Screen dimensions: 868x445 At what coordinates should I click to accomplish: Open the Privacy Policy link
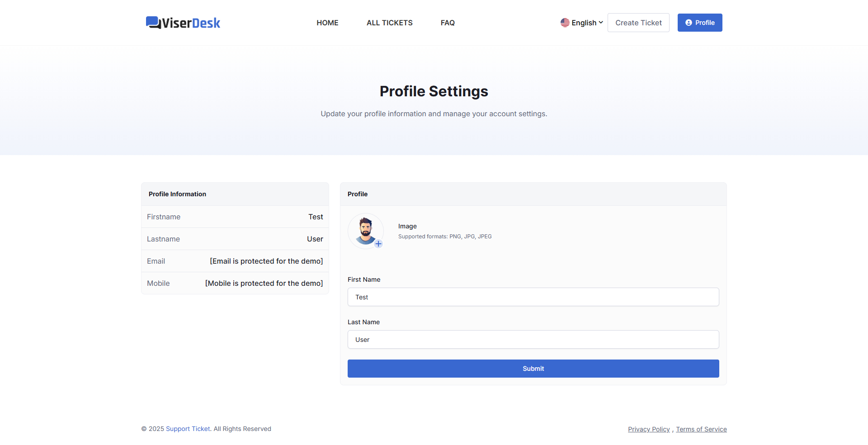click(649, 429)
